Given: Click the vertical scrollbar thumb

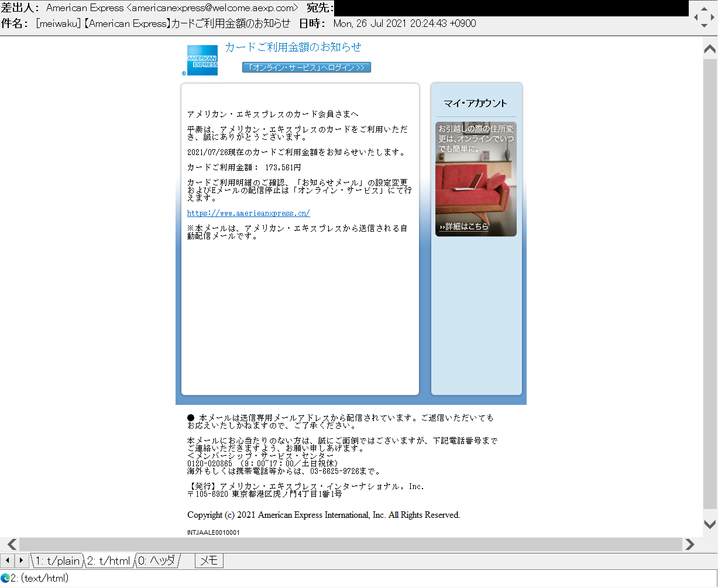Looking at the screenshot, I should (710, 284).
